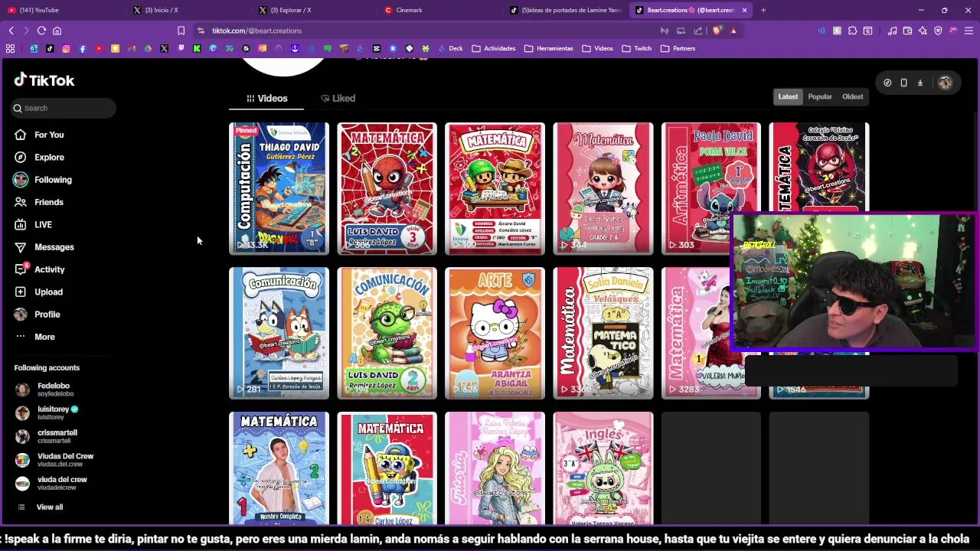Image resolution: width=980 pixels, height=551 pixels.
Task: Click the TikTok logo
Action: pyautogui.click(x=44, y=80)
